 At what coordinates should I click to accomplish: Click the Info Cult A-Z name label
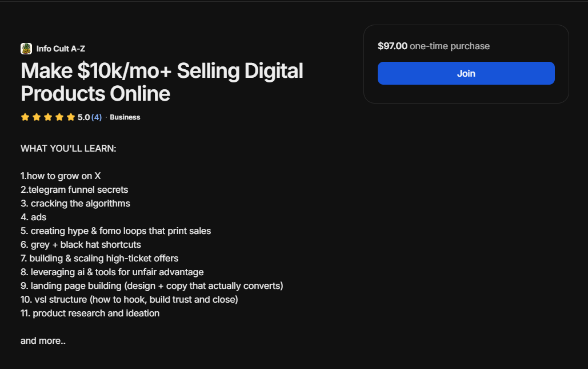coord(60,49)
